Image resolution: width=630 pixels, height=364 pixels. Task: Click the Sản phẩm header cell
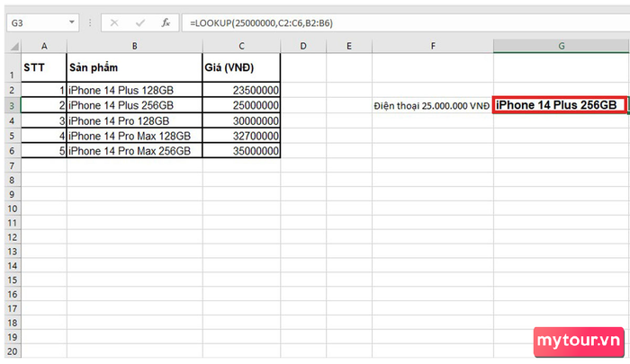[x=135, y=67]
